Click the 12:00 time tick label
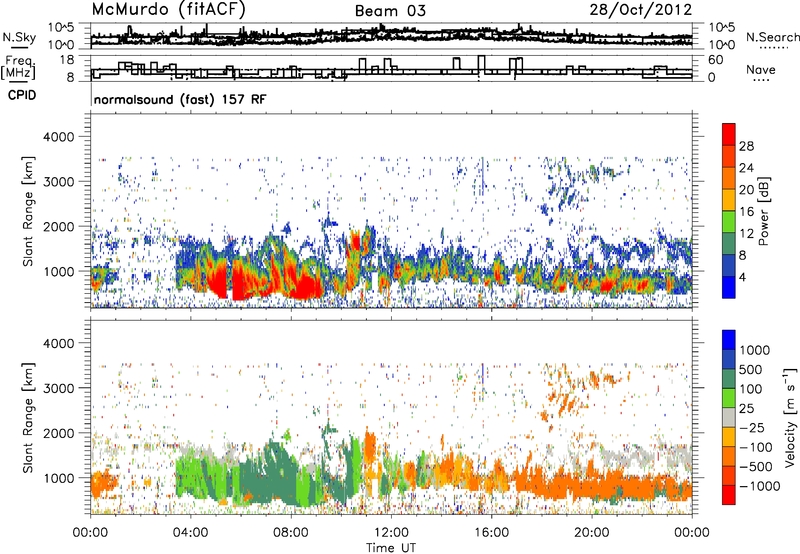 tap(391, 533)
